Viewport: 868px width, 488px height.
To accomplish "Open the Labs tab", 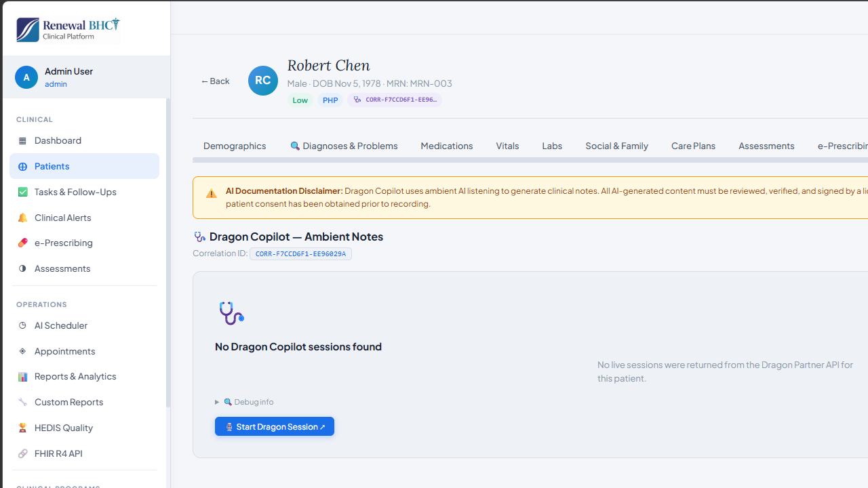I will pyautogui.click(x=552, y=146).
